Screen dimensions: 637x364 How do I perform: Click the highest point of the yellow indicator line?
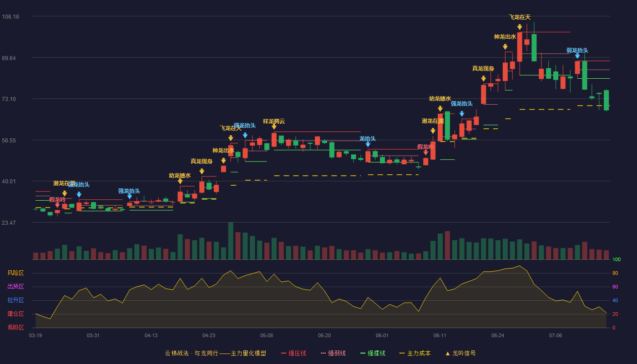[520, 266]
